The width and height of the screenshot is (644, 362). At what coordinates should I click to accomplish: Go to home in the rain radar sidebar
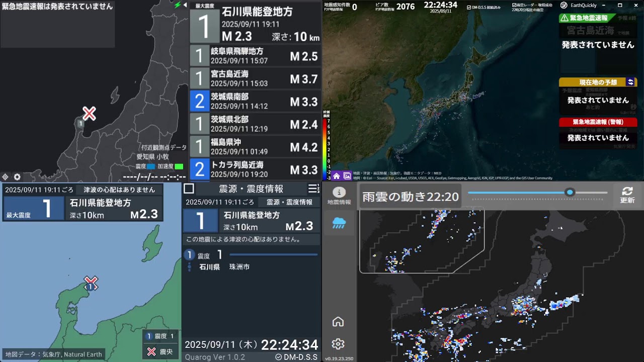tap(338, 322)
